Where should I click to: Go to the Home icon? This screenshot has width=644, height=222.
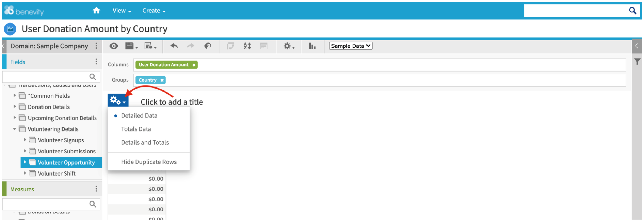tap(96, 11)
